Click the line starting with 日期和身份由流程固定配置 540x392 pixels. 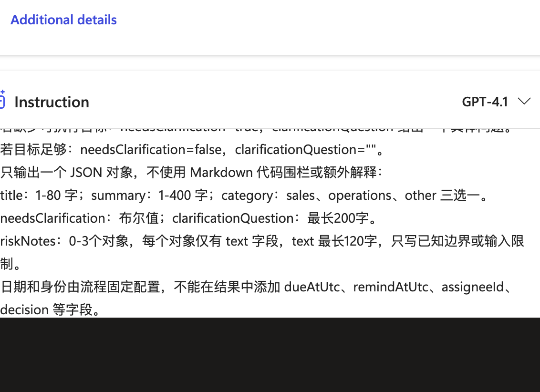pyautogui.click(x=257, y=287)
